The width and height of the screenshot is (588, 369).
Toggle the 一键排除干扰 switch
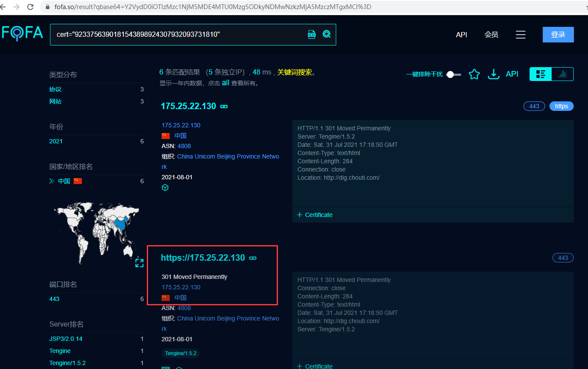(453, 74)
